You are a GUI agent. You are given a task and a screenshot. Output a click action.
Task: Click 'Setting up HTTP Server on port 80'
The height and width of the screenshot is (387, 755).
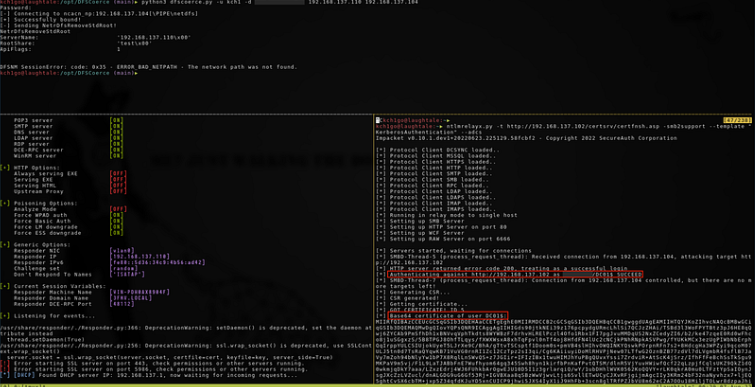coord(442,227)
